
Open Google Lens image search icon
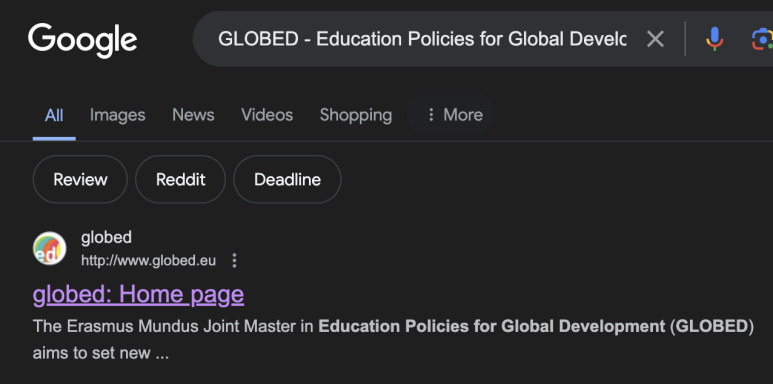point(762,38)
